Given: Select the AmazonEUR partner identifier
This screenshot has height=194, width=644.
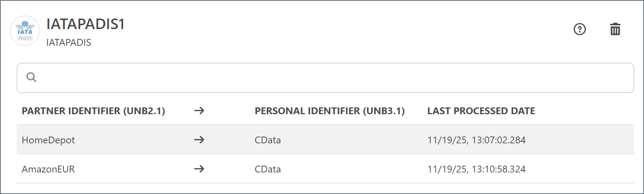Looking at the screenshot, I should 48,169.
